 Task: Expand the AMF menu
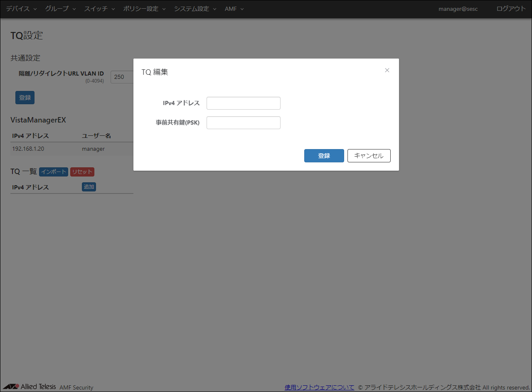click(x=234, y=9)
